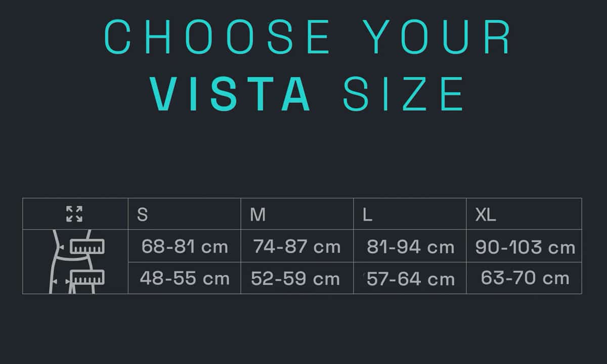
Task: Choose the 90-103 cm waist measurement
Action: 525,247
